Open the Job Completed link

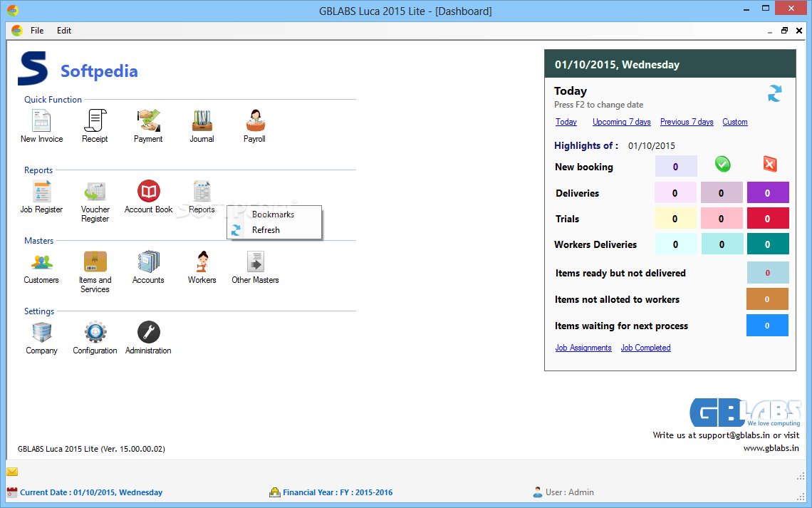(646, 348)
